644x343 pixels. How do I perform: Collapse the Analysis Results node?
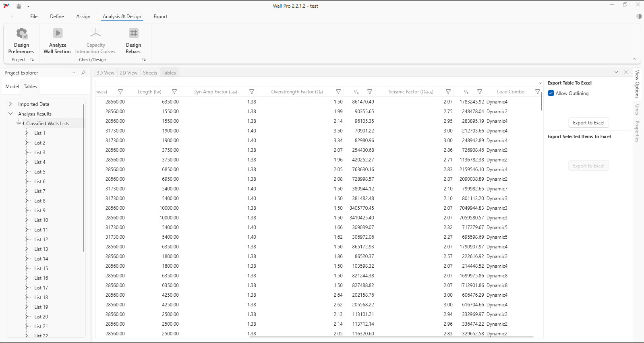click(x=10, y=114)
